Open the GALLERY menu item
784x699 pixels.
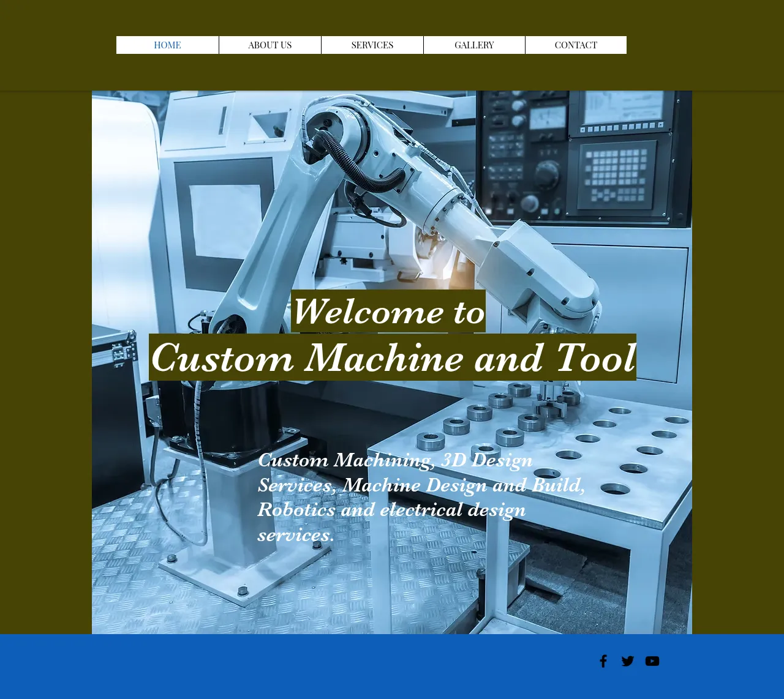[474, 45]
